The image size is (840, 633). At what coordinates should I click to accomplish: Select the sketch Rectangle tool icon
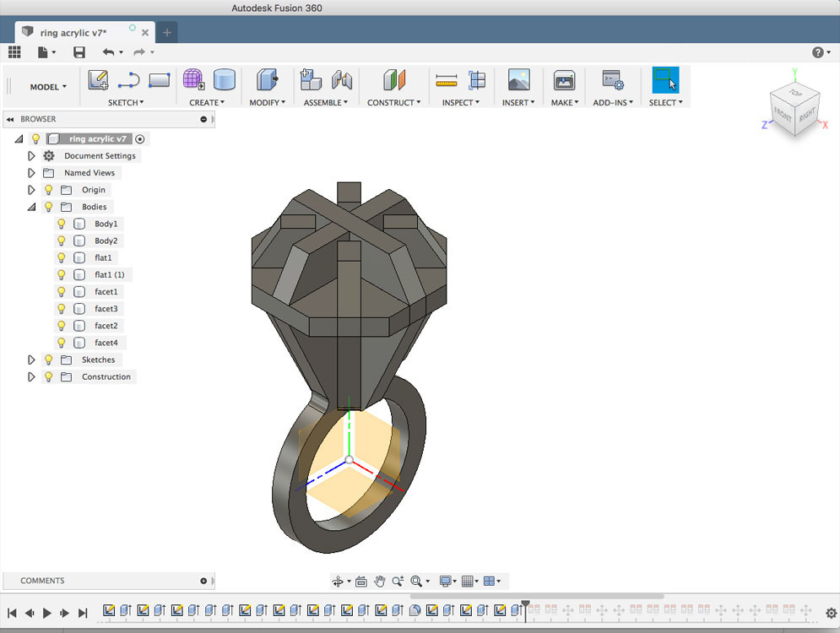(159, 80)
